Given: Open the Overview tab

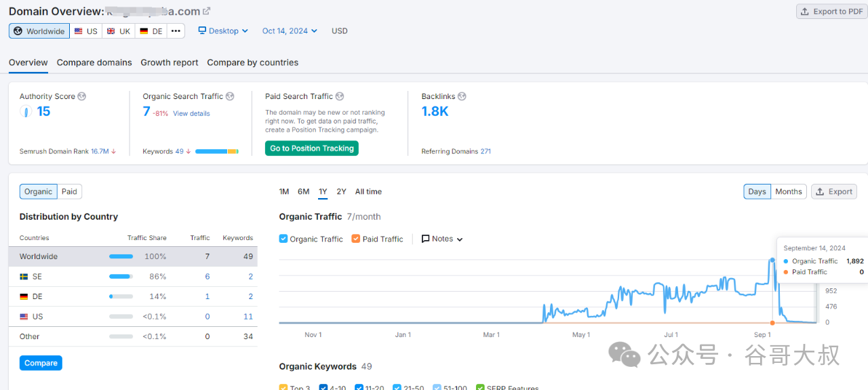Looking at the screenshot, I should coord(28,62).
